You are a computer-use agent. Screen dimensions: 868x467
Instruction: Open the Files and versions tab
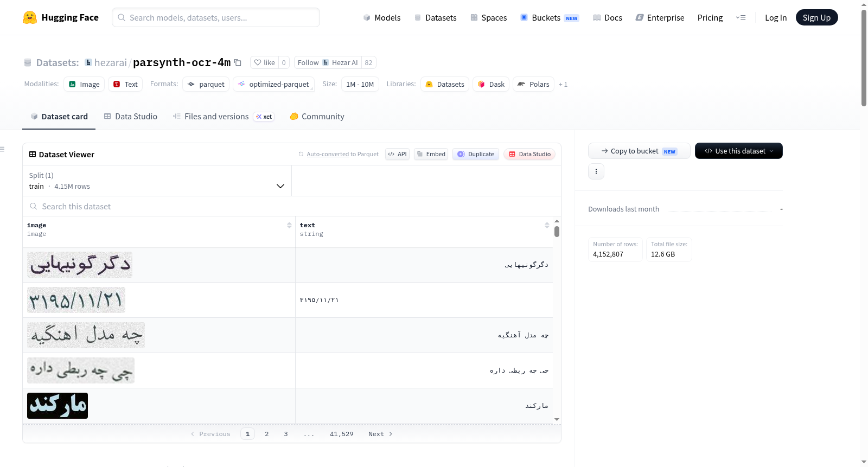[x=223, y=116]
